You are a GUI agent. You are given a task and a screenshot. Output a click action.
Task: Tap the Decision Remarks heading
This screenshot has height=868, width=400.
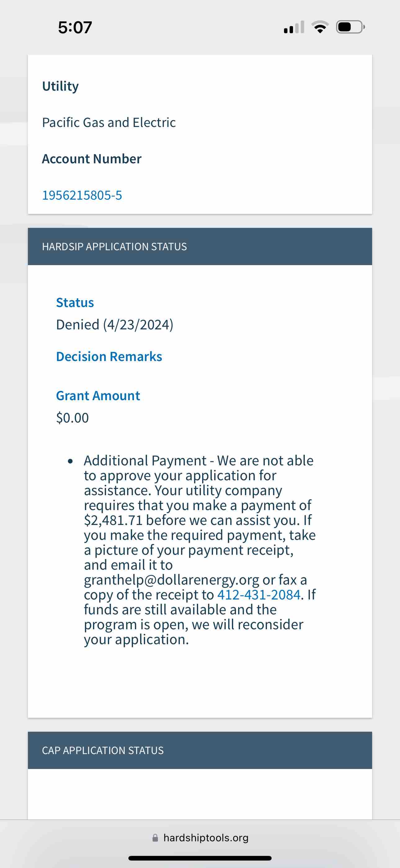coord(109,356)
